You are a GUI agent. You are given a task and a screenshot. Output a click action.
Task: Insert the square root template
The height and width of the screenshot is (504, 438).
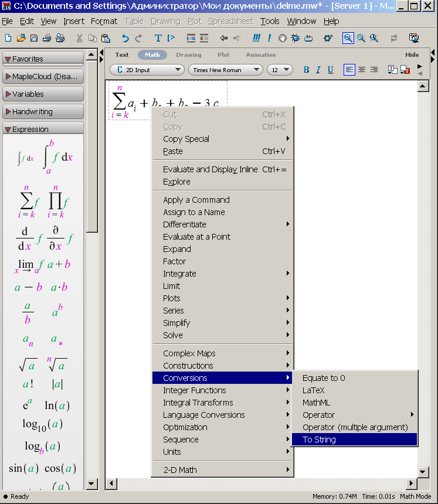click(x=28, y=366)
